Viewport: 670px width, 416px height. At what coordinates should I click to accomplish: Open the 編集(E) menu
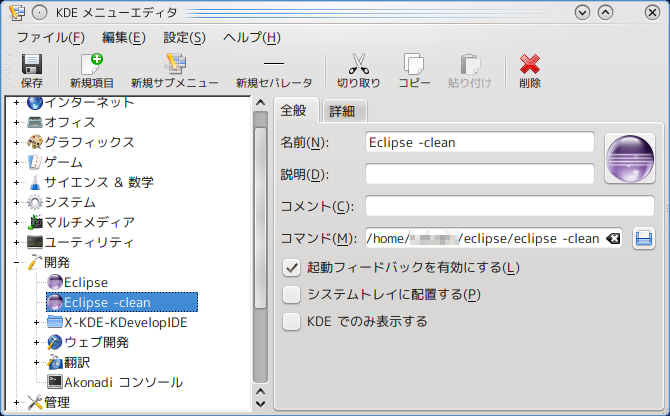coord(123,38)
